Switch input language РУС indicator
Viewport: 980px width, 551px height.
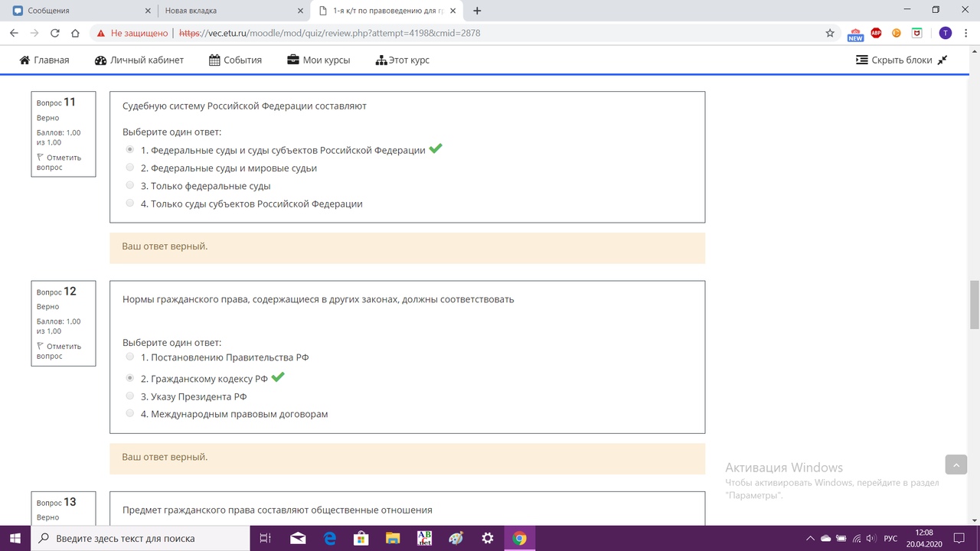click(x=890, y=539)
